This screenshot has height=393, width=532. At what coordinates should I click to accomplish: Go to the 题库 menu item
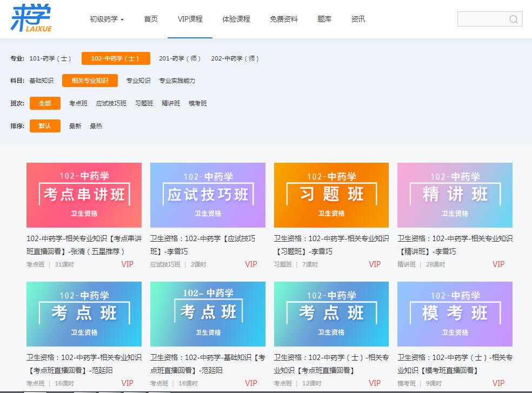324,19
